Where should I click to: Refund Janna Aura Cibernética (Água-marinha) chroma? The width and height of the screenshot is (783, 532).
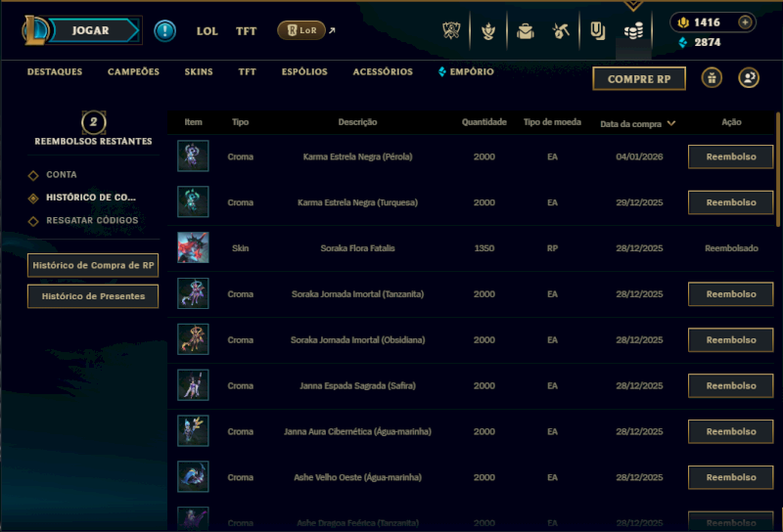(x=730, y=431)
